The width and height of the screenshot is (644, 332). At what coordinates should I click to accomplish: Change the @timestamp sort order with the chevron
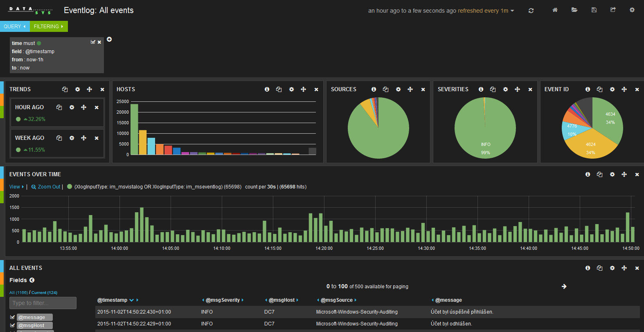132,300
